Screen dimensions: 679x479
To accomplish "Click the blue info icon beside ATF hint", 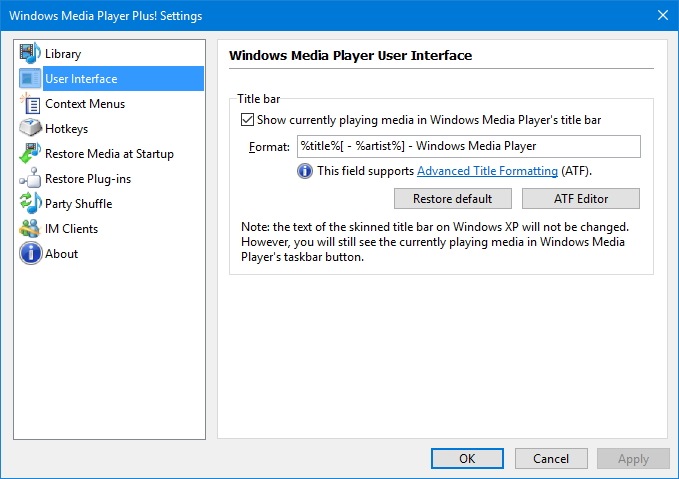I will [305, 171].
